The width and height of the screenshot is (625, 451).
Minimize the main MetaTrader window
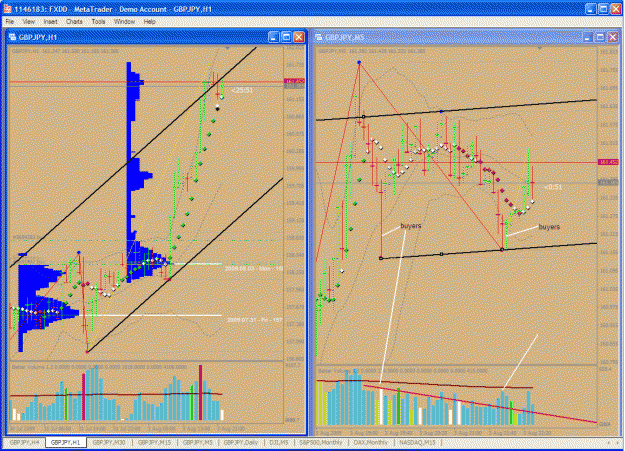(591, 9)
